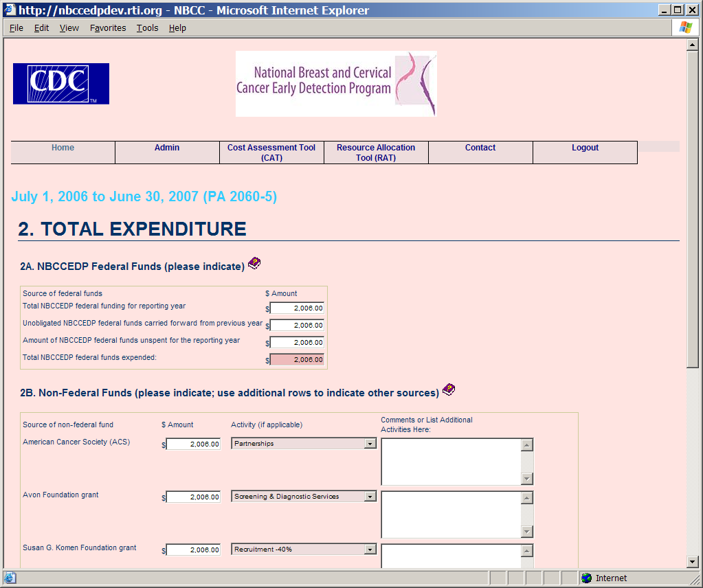Viewport: 703px width, 588px height.
Task: Expand the Partnerships activity dropdown
Action: coord(370,444)
